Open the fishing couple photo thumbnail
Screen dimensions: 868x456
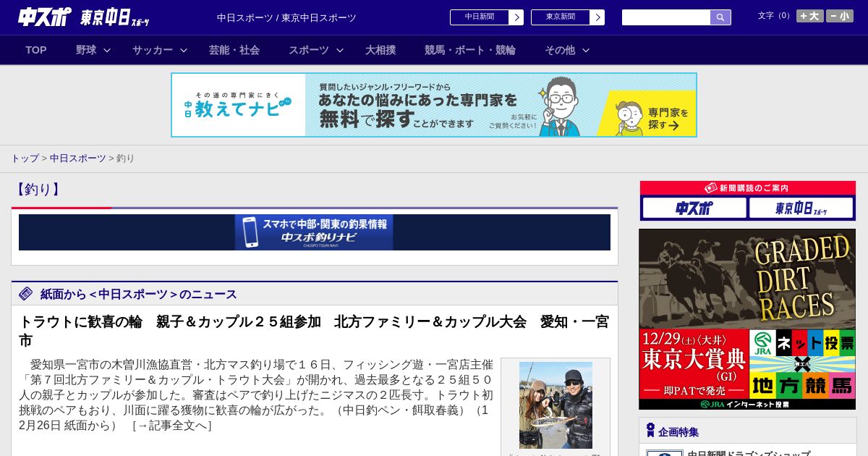pyautogui.click(x=556, y=405)
